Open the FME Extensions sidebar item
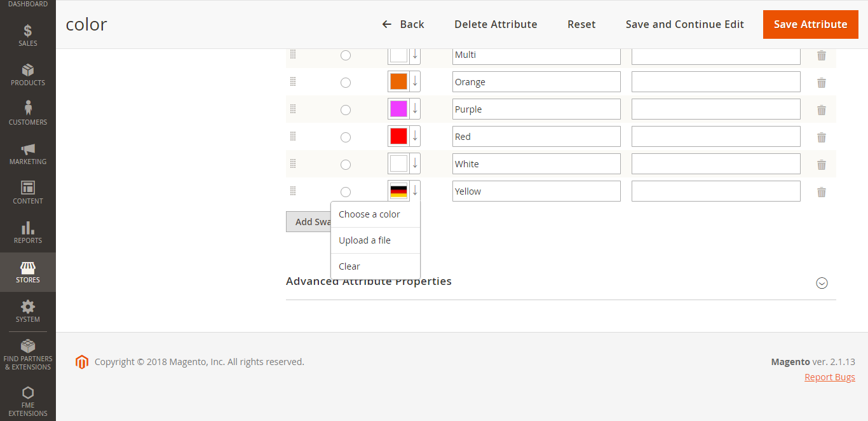The width and height of the screenshot is (868, 421). point(28,401)
